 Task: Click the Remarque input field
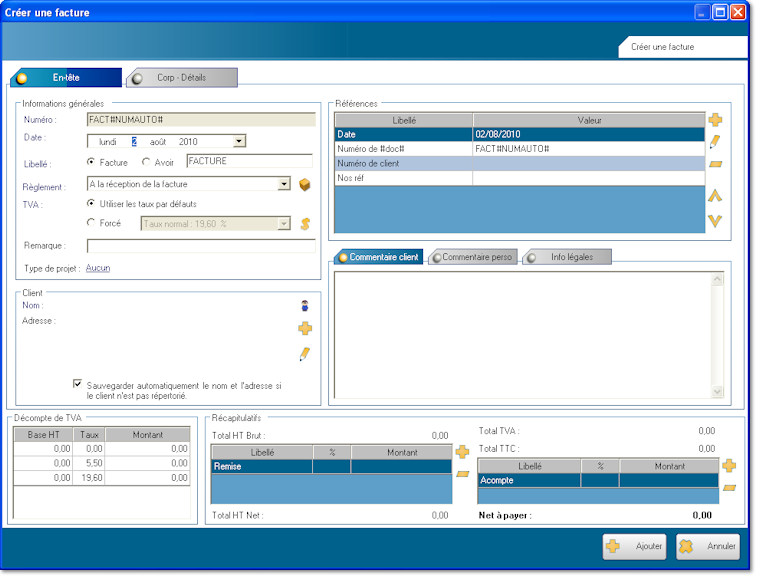point(200,246)
